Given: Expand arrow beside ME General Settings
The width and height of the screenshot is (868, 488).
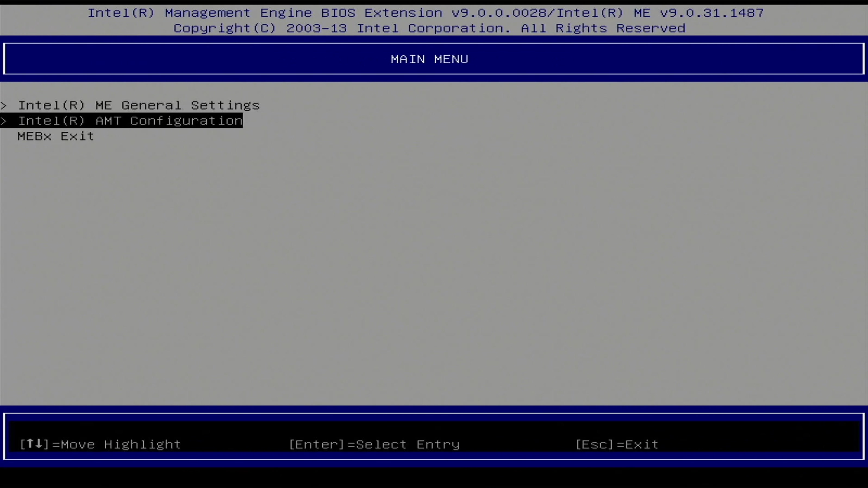Looking at the screenshot, I should 4,105.
